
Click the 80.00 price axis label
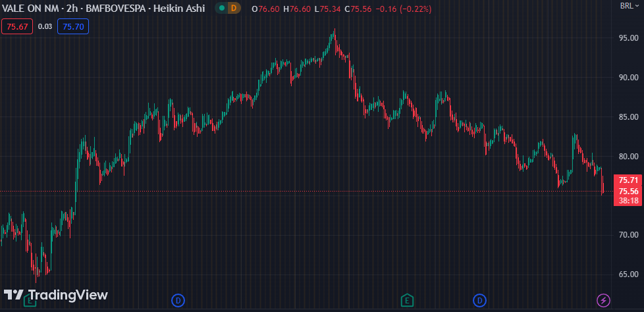pos(628,157)
